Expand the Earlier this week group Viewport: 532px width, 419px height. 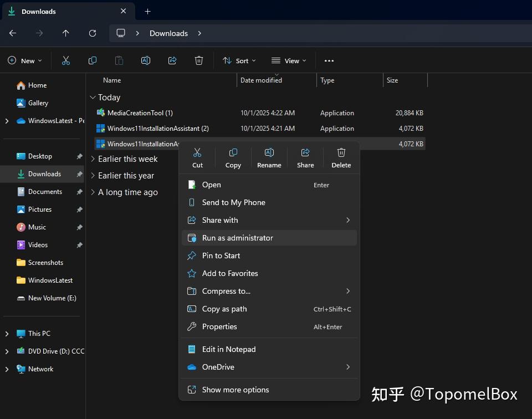click(x=93, y=159)
